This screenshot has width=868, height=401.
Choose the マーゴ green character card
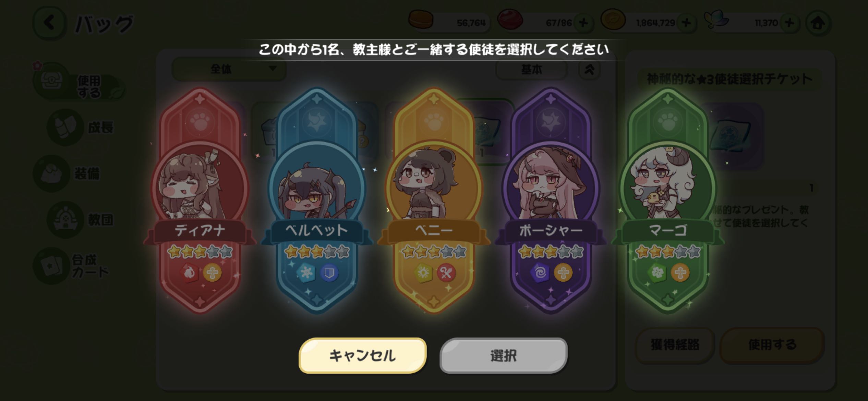(667, 200)
